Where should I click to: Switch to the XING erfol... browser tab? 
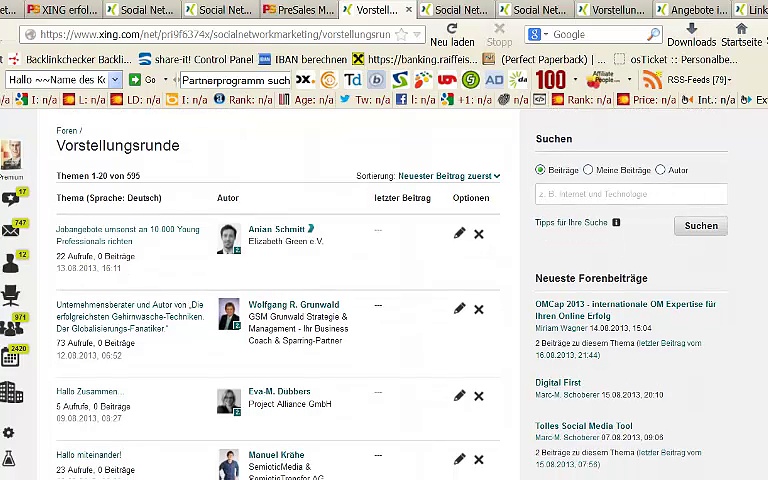click(62, 10)
